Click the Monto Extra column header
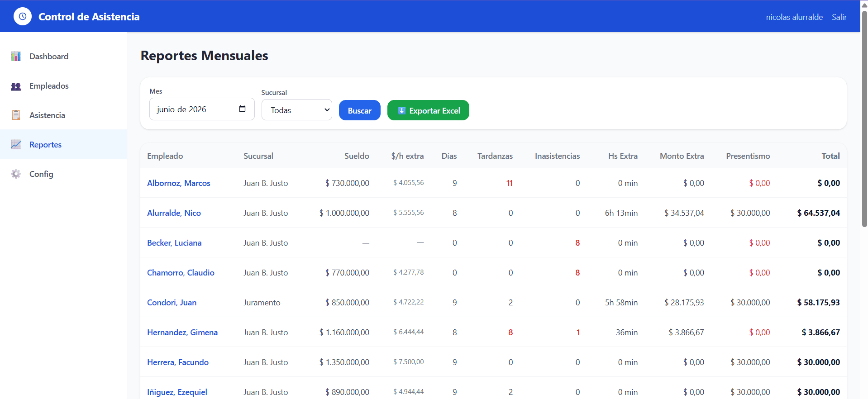 682,156
